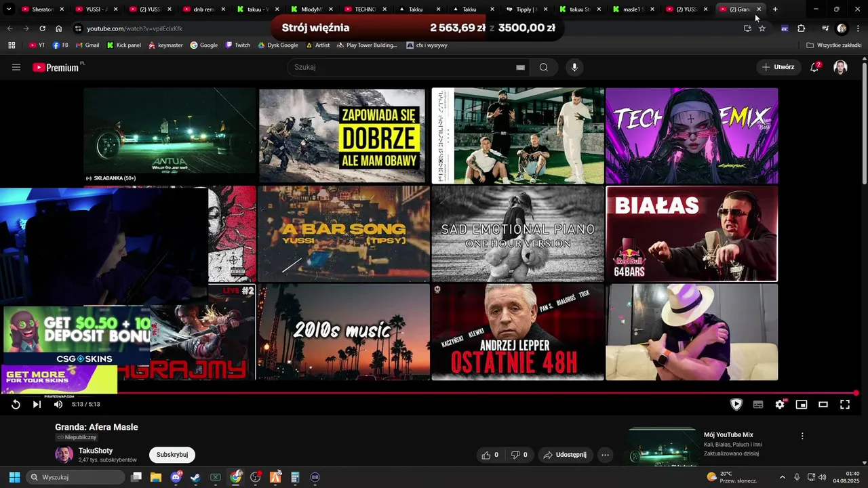Toggle subtitles in the player
868x488 pixels.
coord(758,405)
